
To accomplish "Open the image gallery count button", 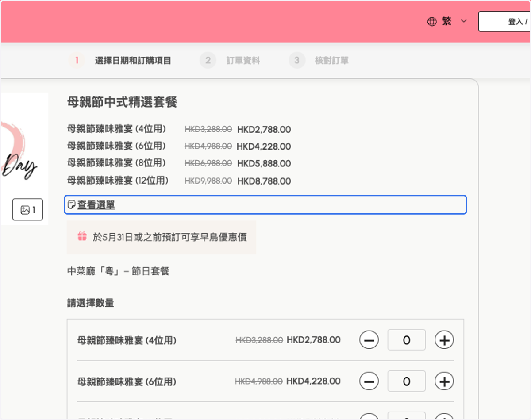I will 27,209.
